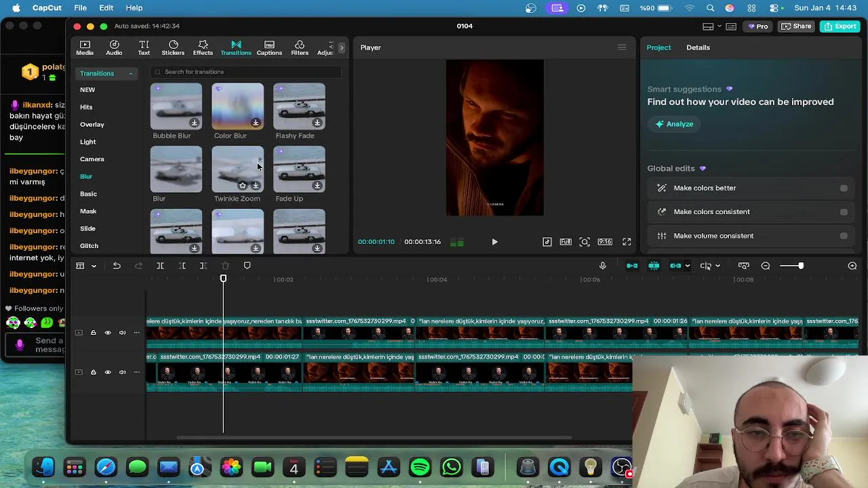
Task: Download the Bubble Blur transition
Action: pos(194,123)
